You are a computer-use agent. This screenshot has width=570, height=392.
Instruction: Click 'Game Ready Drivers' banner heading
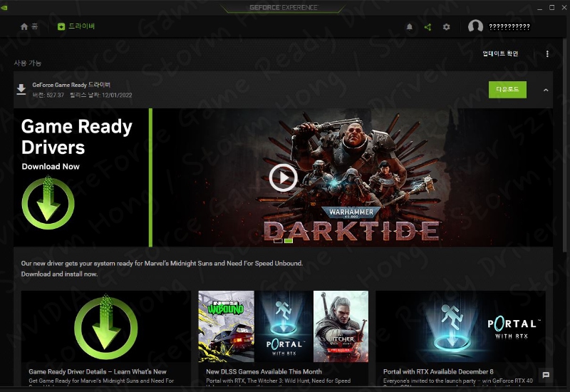(77, 137)
